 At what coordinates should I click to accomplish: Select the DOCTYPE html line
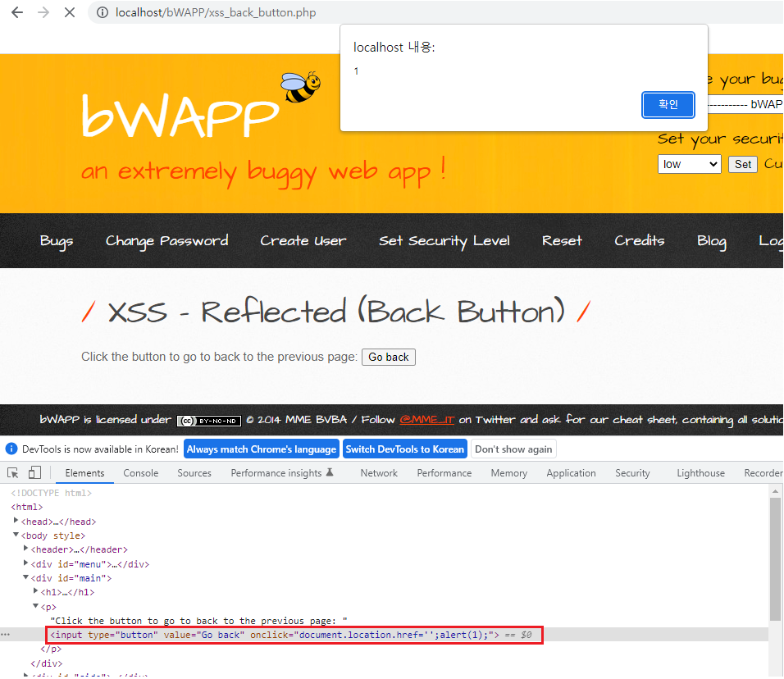click(x=51, y=493)
